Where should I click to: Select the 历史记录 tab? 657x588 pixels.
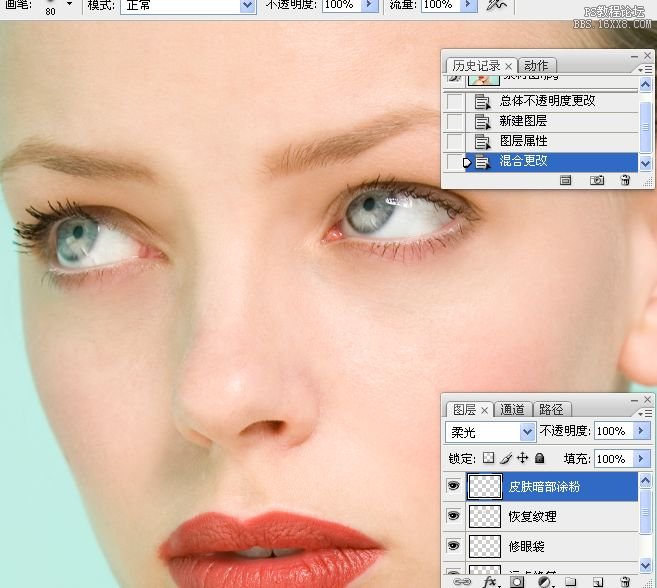coord(476,66)
